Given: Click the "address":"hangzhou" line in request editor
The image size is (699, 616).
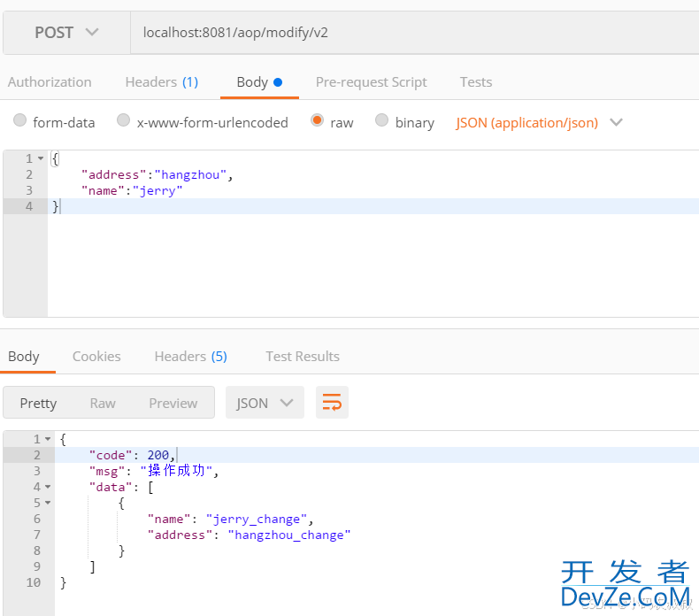Looking at the screenshot, I should pos(157,174).
